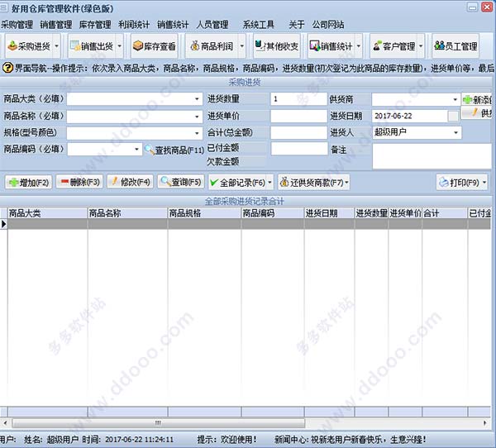
Task: Open 利润统计 menu
Action: (134, 24)
